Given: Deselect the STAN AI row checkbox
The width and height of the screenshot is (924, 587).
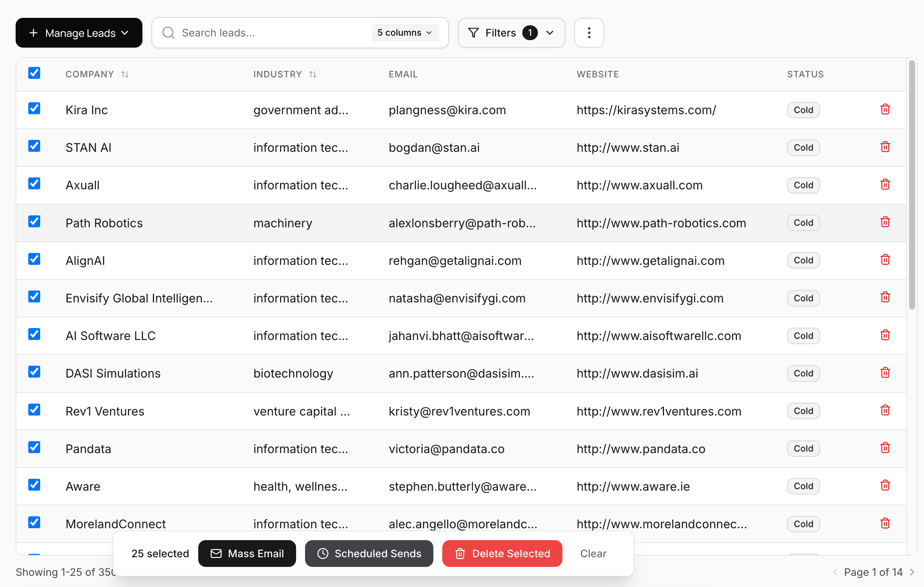Looking at the screenshot, I should click(34, 146).
